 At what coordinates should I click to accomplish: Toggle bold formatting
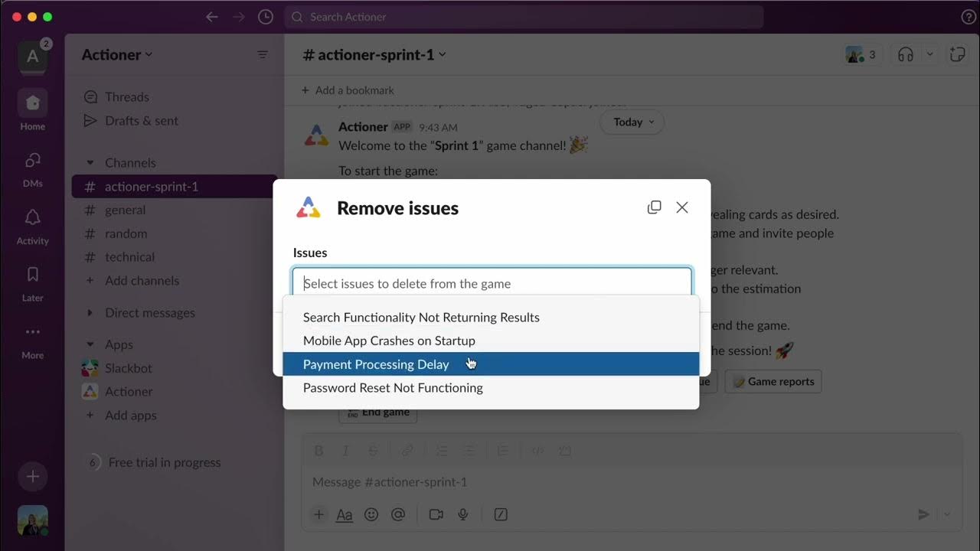click(x=319, y=451)
